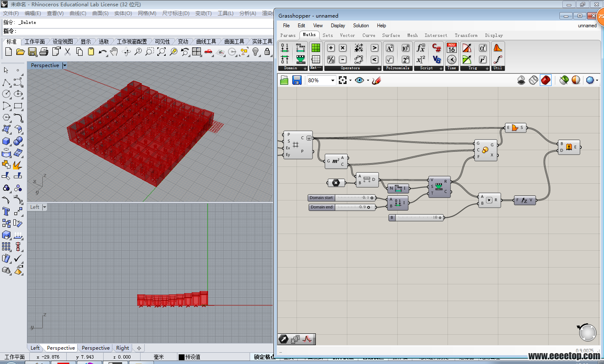Expand the Script group dropdown arrow
Viewport: 604px width, 364px height.
pyautogui.click(x=441, y=68)
